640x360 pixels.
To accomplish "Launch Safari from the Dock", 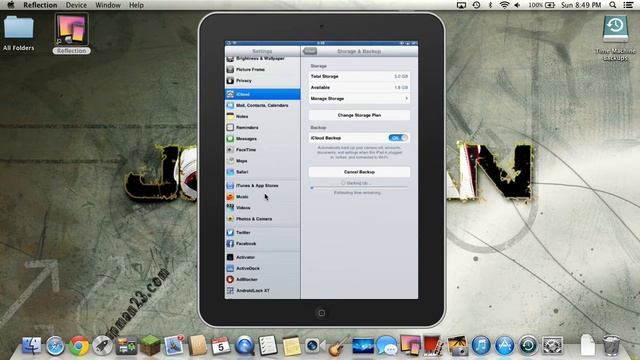I will click(x=55, y=346).
